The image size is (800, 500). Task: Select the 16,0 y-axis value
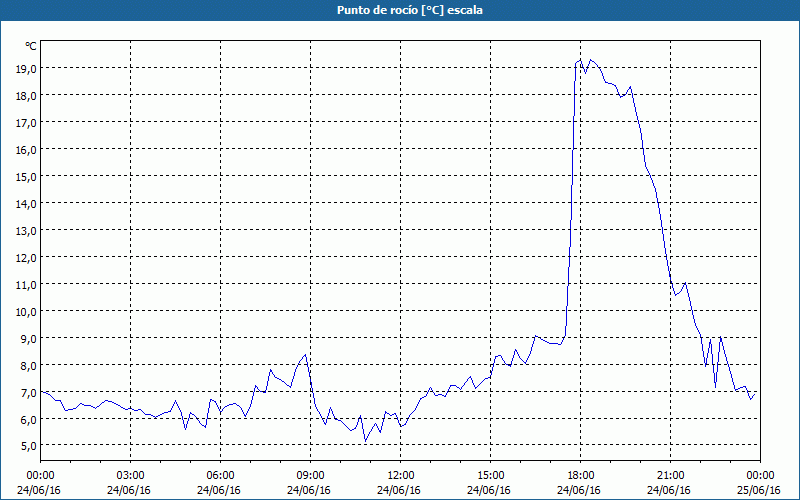(x=26, y=149)
